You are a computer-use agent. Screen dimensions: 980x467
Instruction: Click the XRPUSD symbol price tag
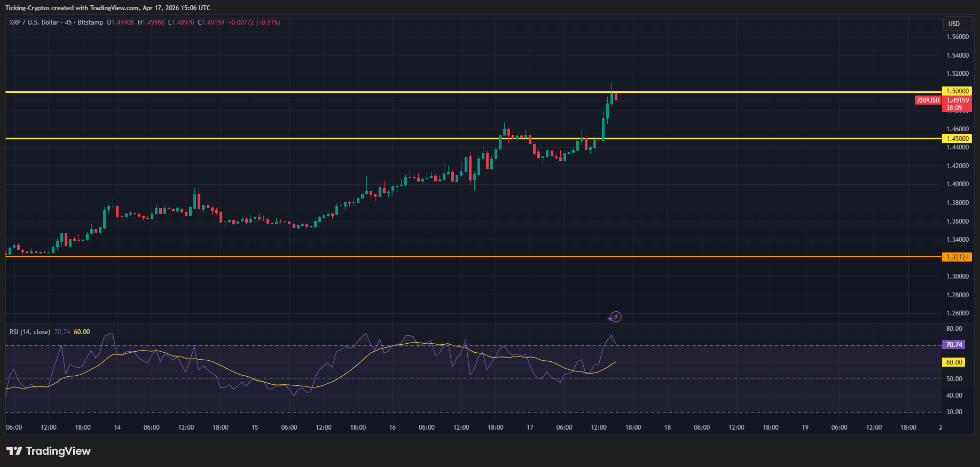pyautogui.click(x=928, y=100)
